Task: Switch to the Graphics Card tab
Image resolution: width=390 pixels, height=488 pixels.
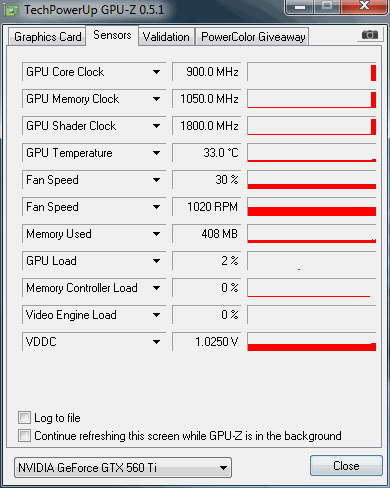Action: pos(47,37)
